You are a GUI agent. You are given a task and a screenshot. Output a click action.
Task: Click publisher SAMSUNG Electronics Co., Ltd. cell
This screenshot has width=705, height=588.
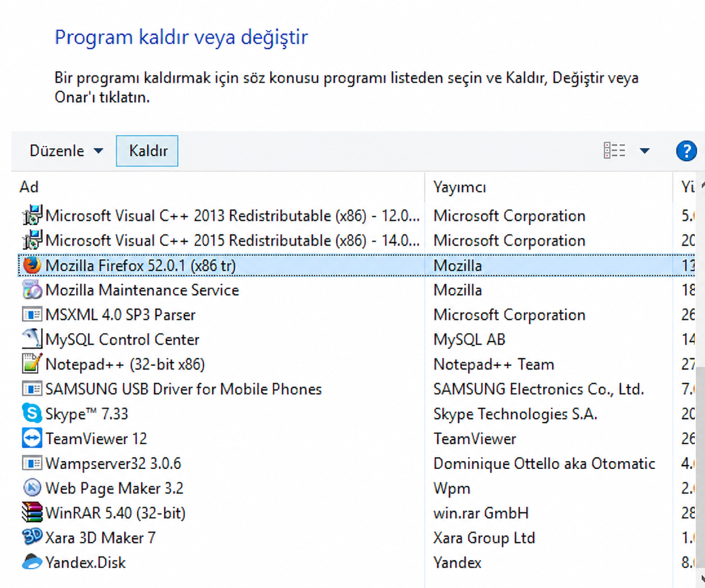click(x=539, y=389)
